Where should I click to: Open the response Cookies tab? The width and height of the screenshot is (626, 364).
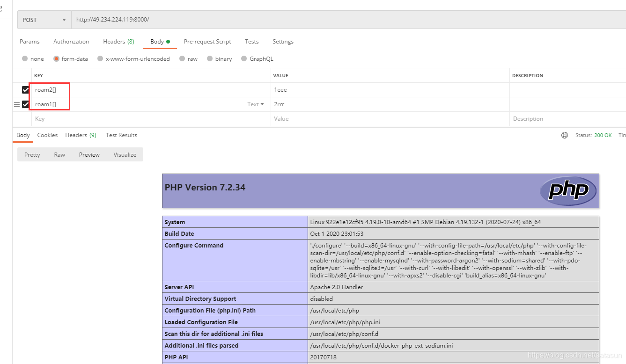tap(47, 135)
